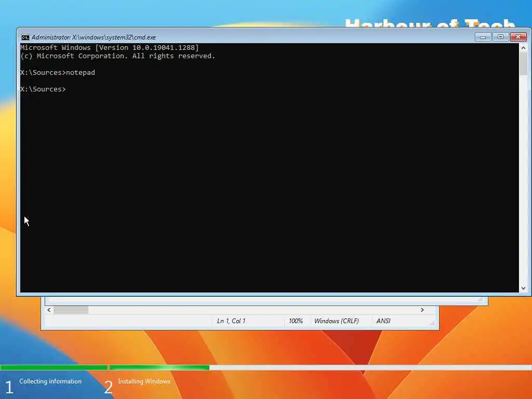Click the cmd.exe window title text
The image size is (532, 399).
tap(94, 37)
